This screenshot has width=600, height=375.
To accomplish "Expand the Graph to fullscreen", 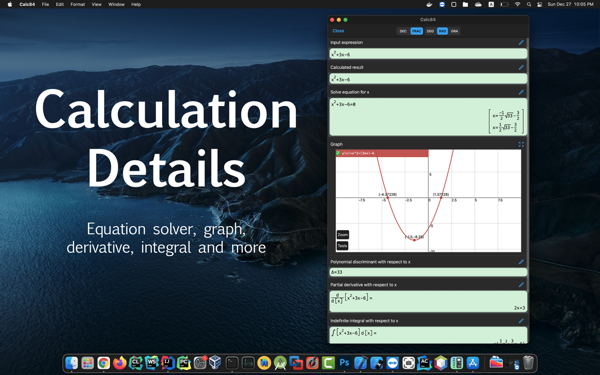I will click(521, 144).
